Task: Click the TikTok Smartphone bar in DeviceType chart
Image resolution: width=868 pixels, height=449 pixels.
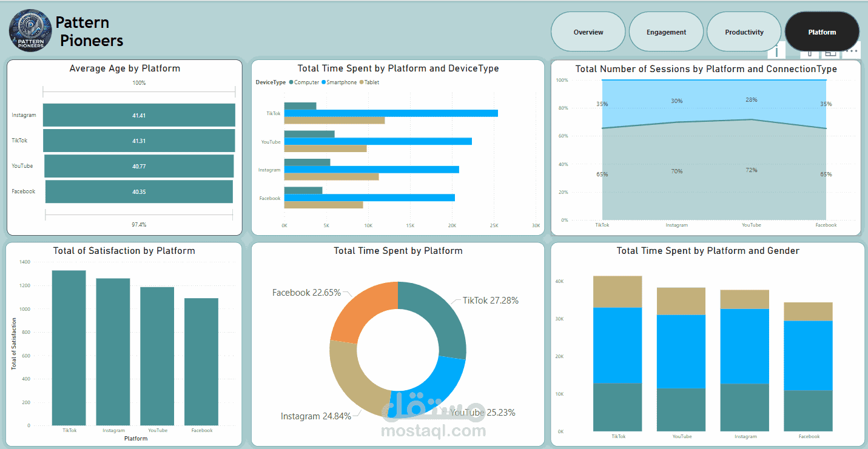Action: pos(391,113)
